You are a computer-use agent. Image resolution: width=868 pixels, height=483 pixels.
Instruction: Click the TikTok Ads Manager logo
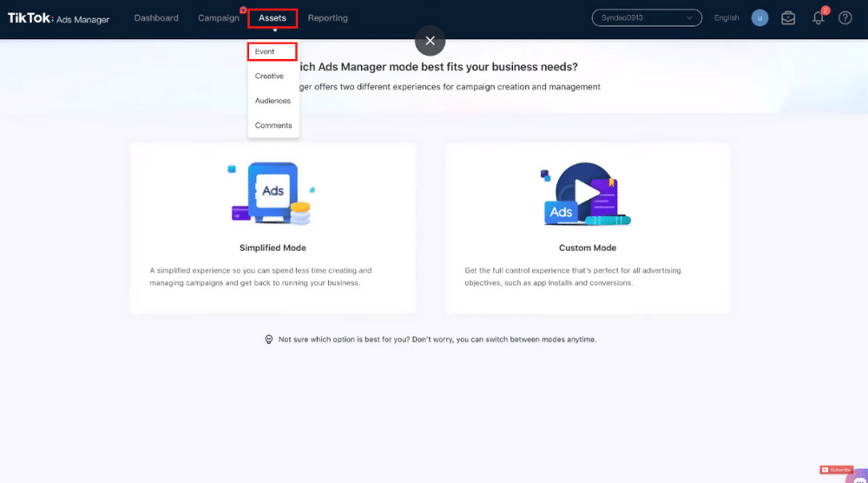click(58, 18)
